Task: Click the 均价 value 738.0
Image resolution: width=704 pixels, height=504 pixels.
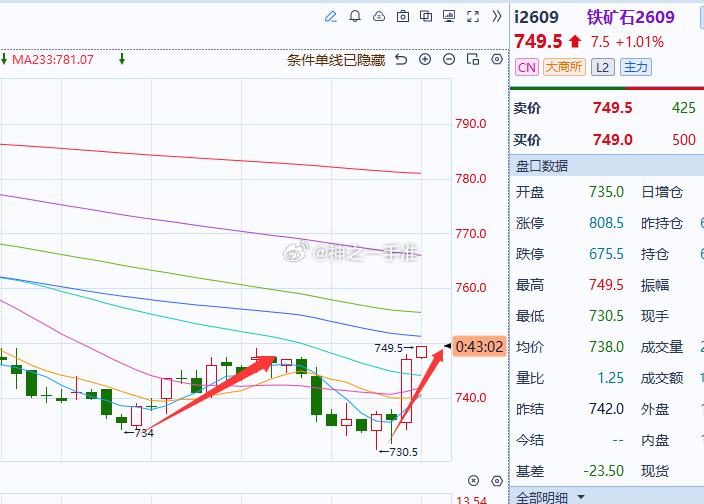Action: tap(606, 346)
